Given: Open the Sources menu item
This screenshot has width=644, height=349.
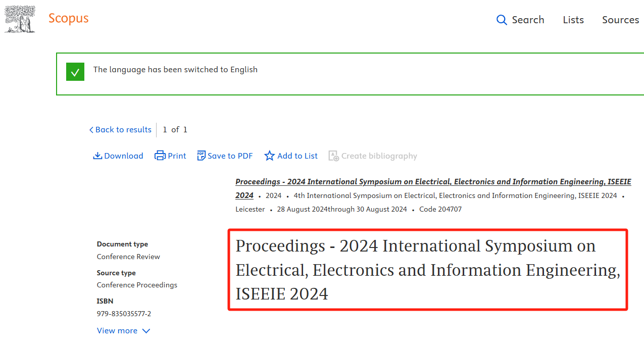Looking at the screenshot, I should [x=620, y=20].
